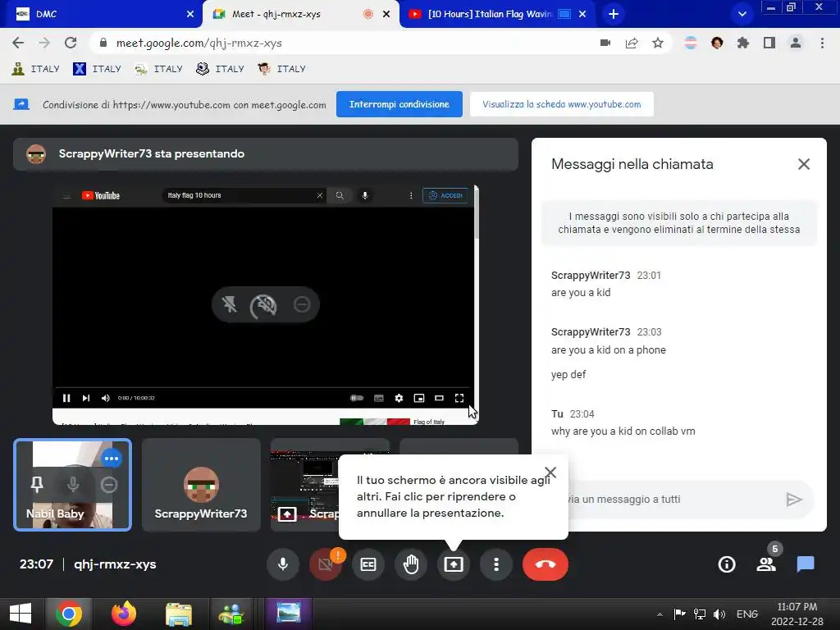
Task: Open the tab search dropdown arrow
Action: (742, 14)
